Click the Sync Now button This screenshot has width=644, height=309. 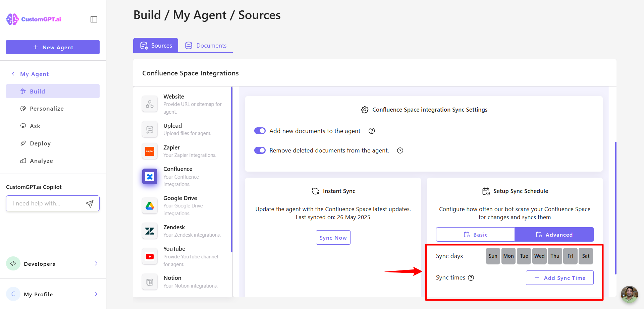(333, 238)
